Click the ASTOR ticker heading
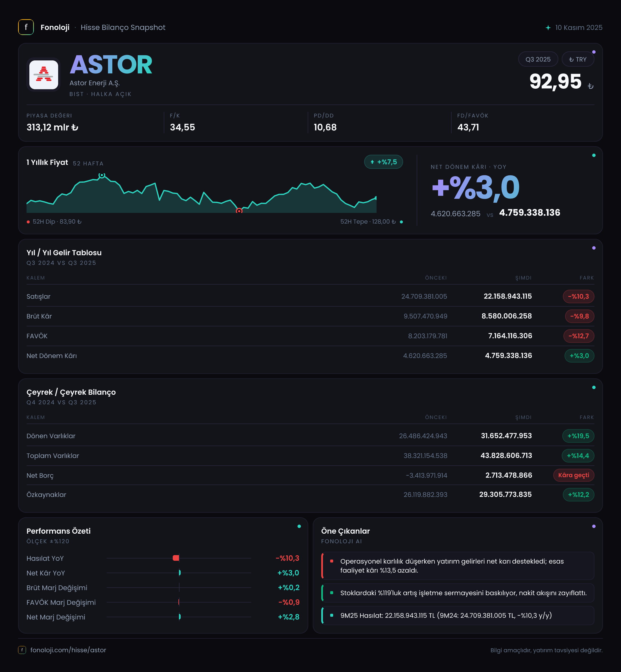This screenshot has width=621, height=672. (x=111, y=65)
